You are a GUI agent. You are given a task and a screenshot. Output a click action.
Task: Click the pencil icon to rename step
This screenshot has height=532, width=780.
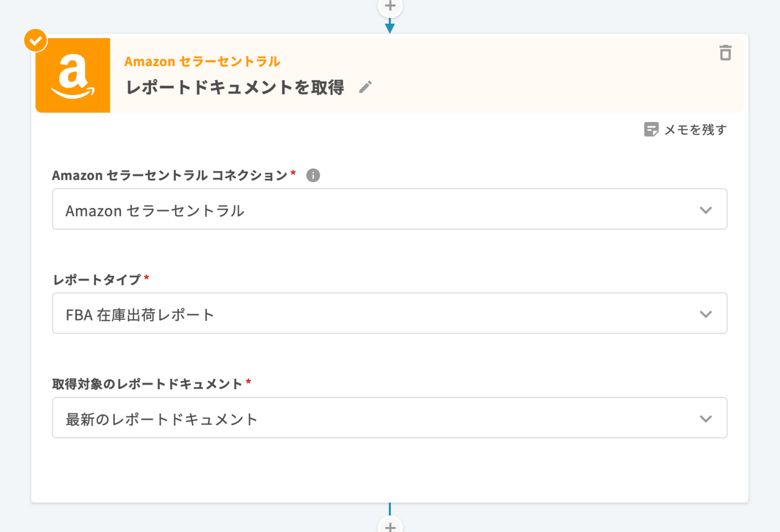tap(365, 87)
